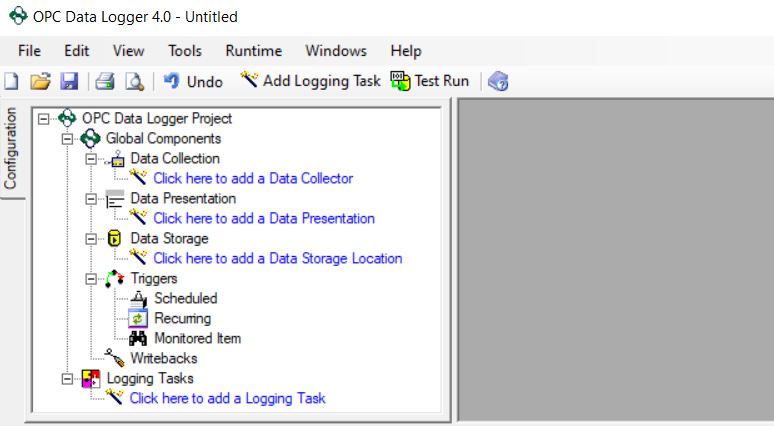Click the Save floppy disk icon

[x=69, y=81]
